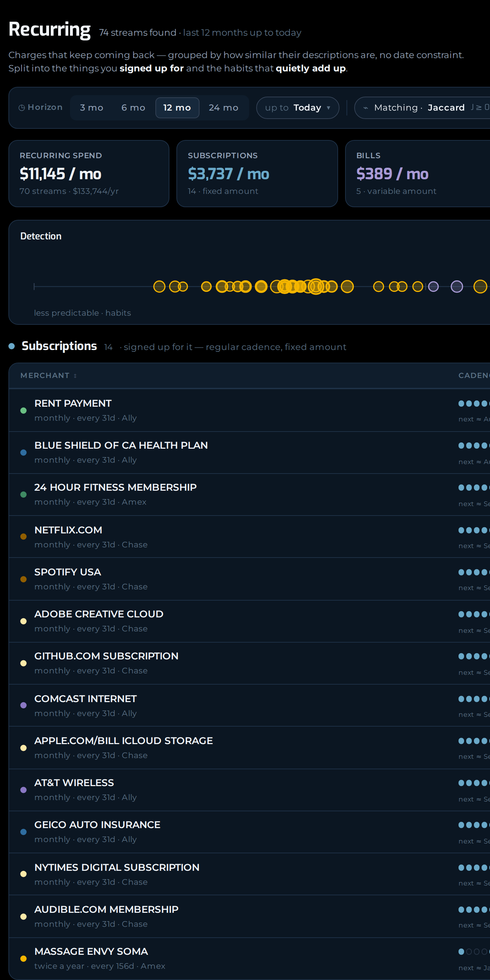Click the COMCAST INTERNET row
Image resolution: width=490 pixels, height=980 pixels.
(x=249, y=705)
